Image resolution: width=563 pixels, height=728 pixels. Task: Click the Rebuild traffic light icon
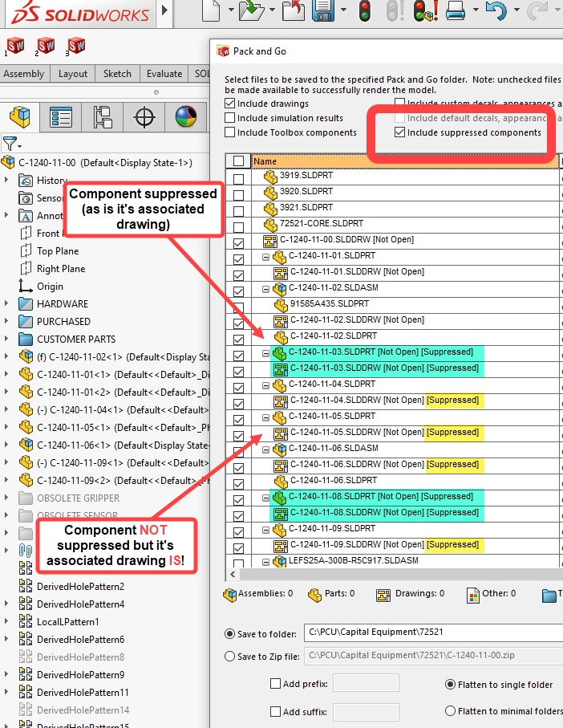365,10
